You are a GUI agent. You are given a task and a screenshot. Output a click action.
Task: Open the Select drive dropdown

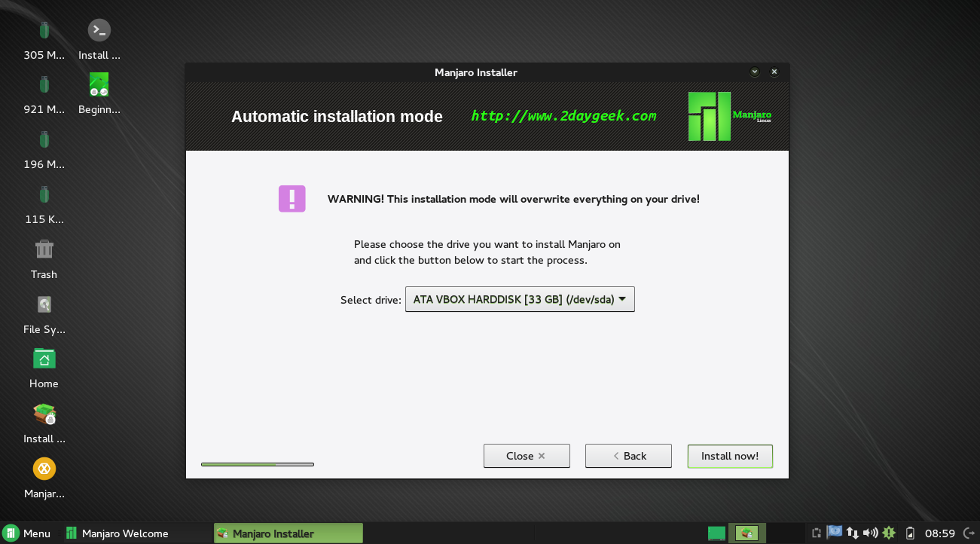[x=520, y=299]
